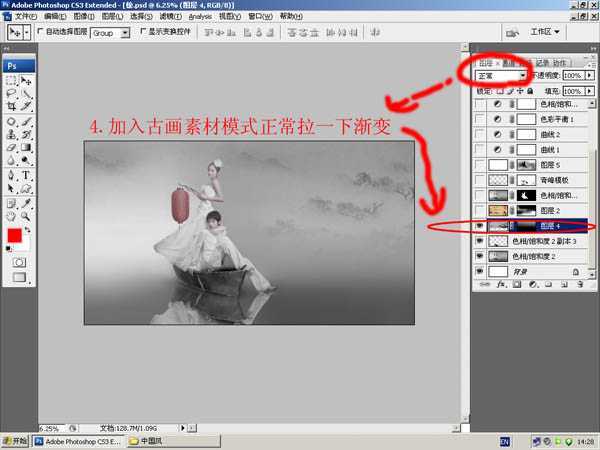Open the 窗口(W) menu
Viewport: 600px width, 450px height.
(260, 16)
